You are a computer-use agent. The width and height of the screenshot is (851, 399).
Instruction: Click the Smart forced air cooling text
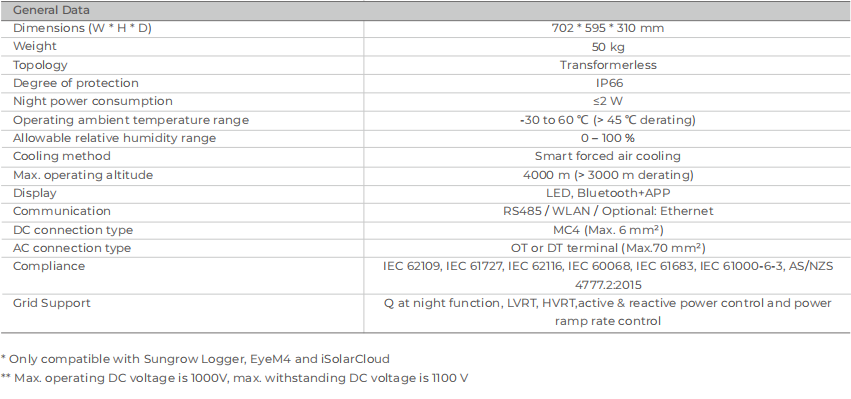607,157
